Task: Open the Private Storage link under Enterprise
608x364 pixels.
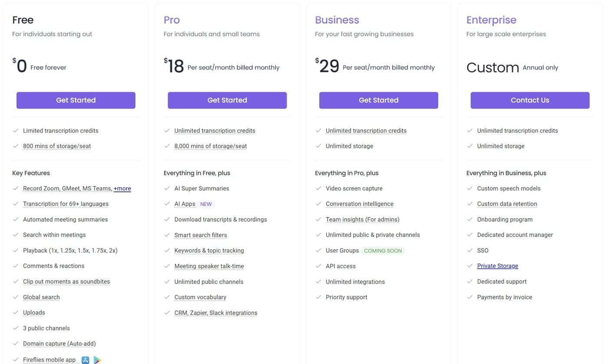Action: click(x=497, y=266)
